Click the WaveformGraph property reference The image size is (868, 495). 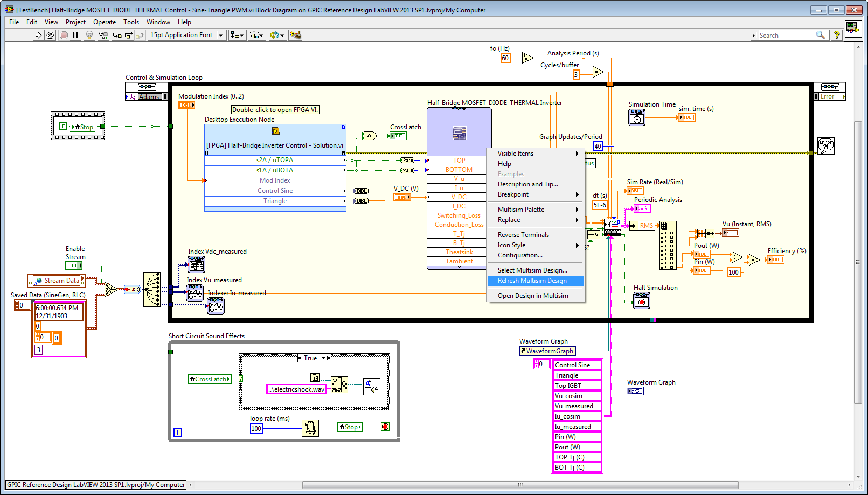(x=547, y=351)
